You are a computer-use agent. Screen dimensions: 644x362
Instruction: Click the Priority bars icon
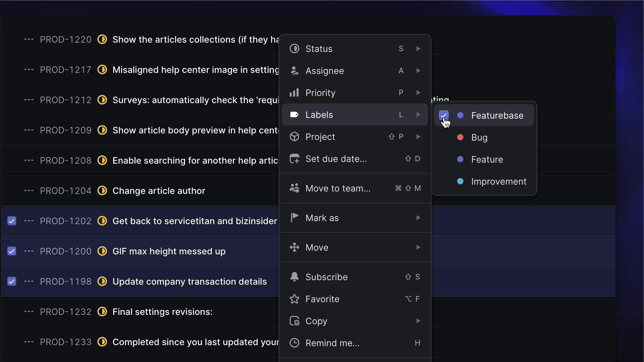tap(294, 92)
